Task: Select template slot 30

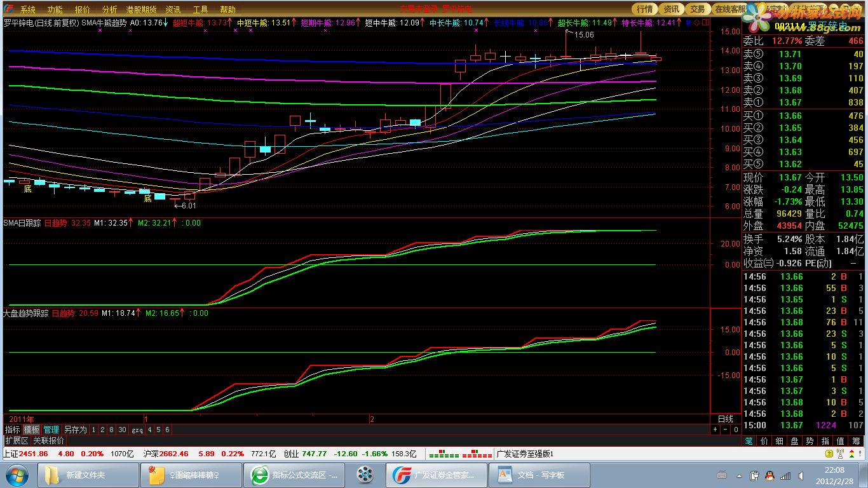Action: click(122, 430)
